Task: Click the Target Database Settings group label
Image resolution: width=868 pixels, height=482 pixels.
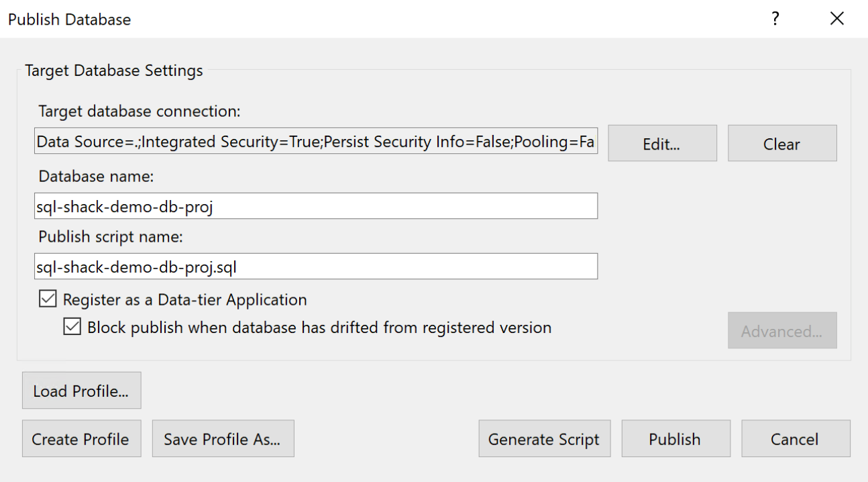Action: tap(113, 70)
